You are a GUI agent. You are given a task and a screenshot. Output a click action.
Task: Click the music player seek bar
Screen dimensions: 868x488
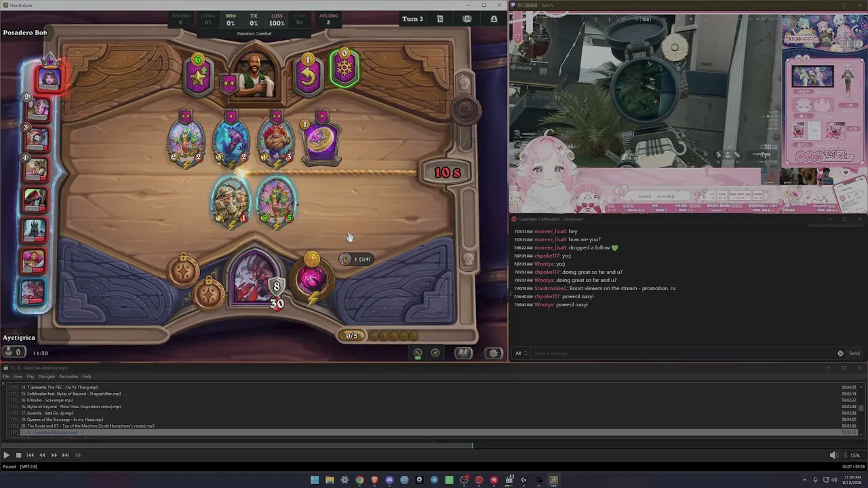pos(434,445)
